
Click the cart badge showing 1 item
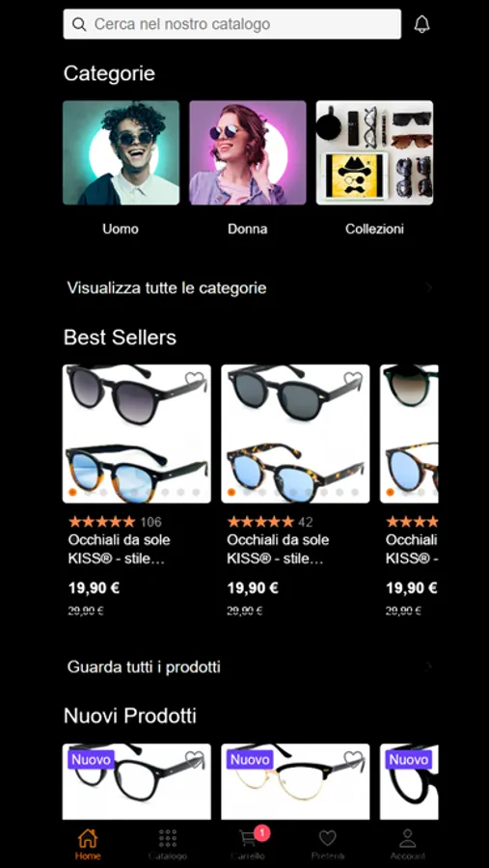(263, 832)
